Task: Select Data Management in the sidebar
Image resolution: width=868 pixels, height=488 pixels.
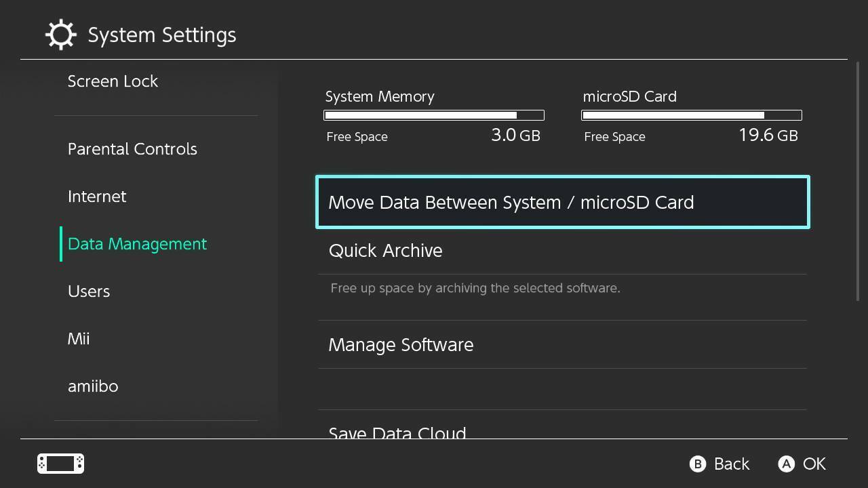Action: point(137,244)
